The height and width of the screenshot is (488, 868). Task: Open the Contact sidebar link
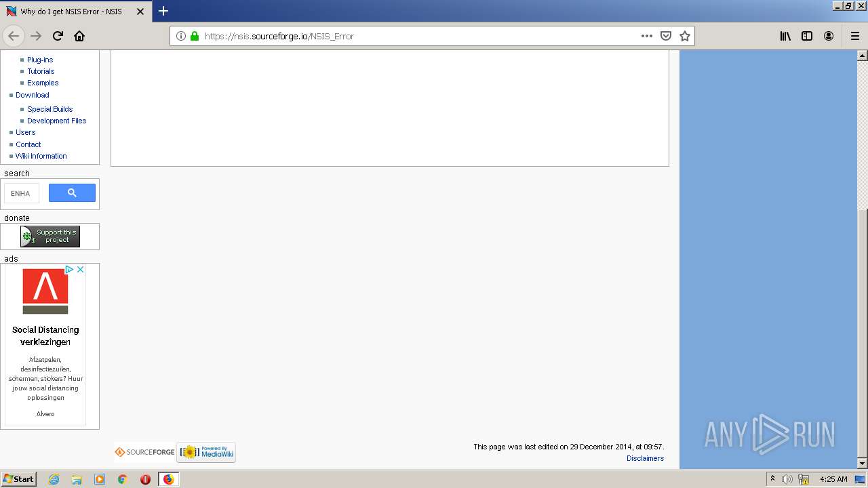tap(28, 144)
